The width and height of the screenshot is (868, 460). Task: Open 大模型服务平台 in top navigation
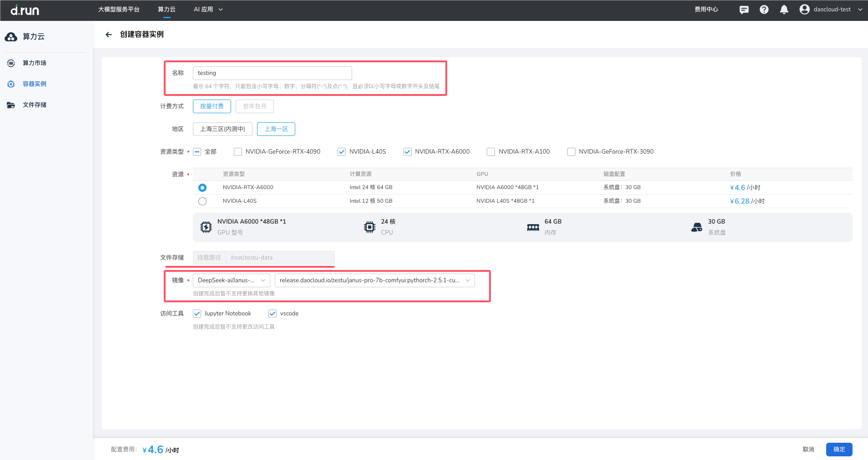(119, 10)
